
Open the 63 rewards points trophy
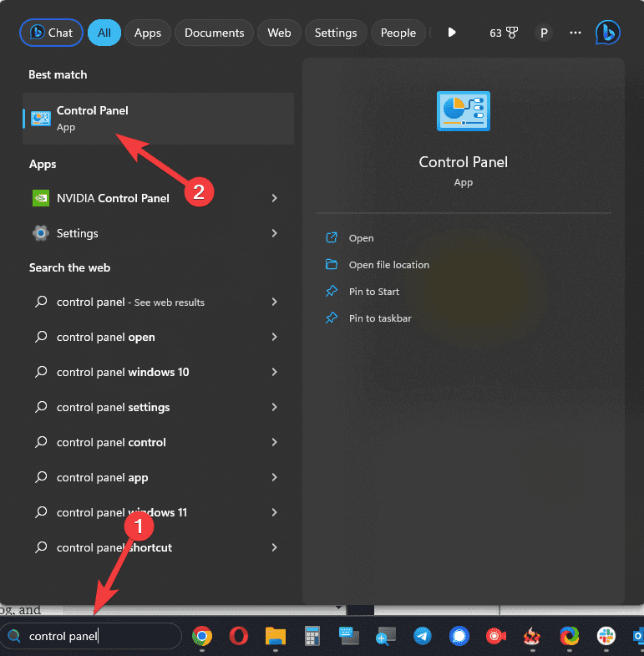pos(504,33)
